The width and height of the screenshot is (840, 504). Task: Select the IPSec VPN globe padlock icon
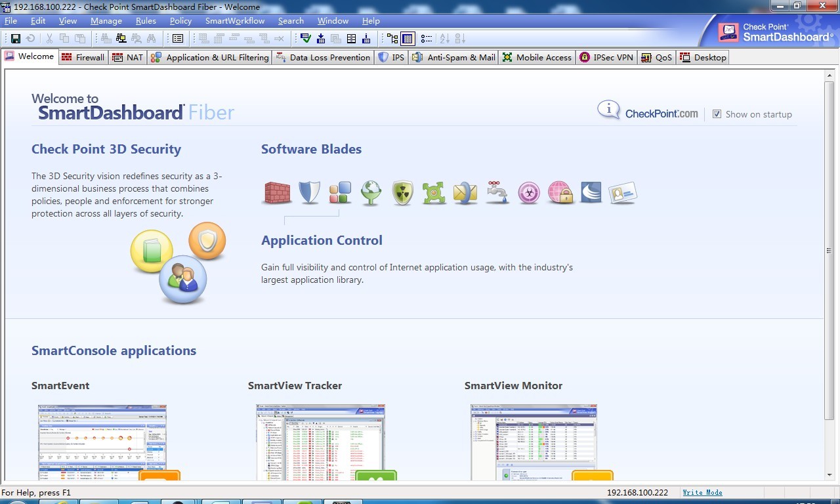pos(560,193)
